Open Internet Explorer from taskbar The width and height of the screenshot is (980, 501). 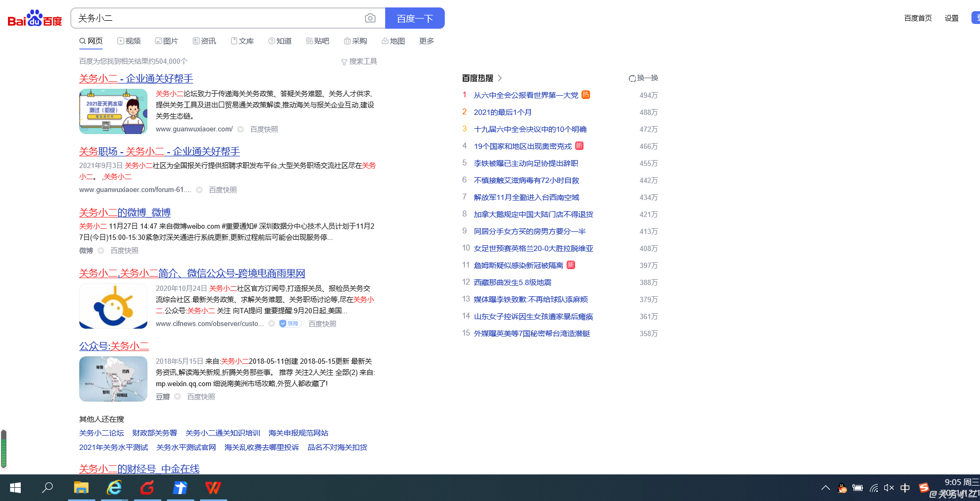point(114,488)
